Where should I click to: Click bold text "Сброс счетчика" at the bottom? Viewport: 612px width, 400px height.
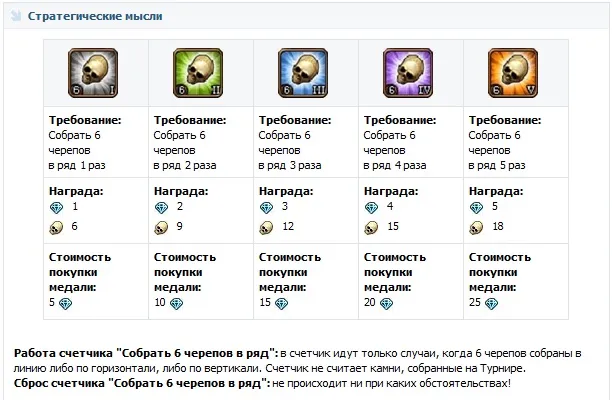64,383
